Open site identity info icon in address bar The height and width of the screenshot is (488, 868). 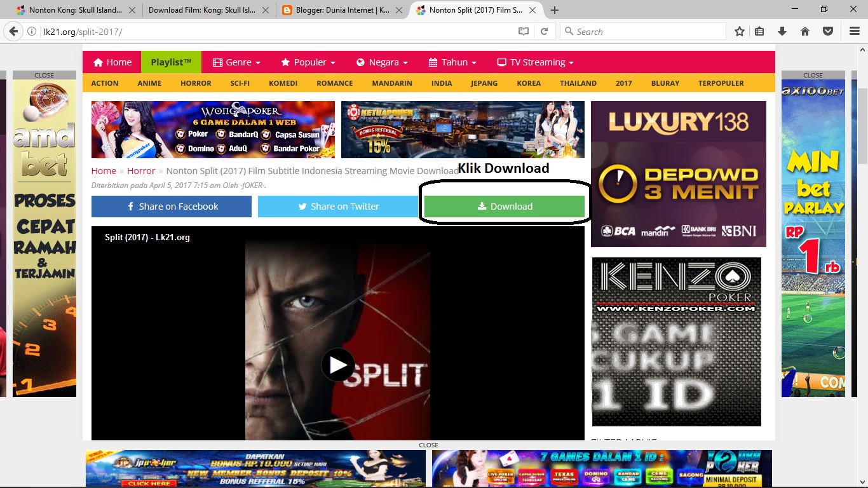32,32
